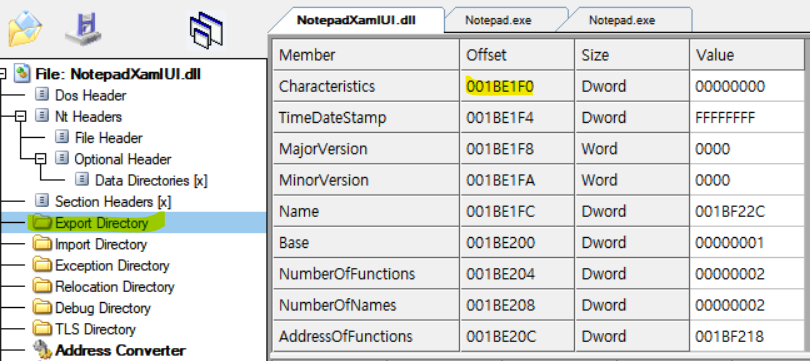The width and height of the screenshot is (810, 361).
Task: Click the Member column header
Action: 366,55
